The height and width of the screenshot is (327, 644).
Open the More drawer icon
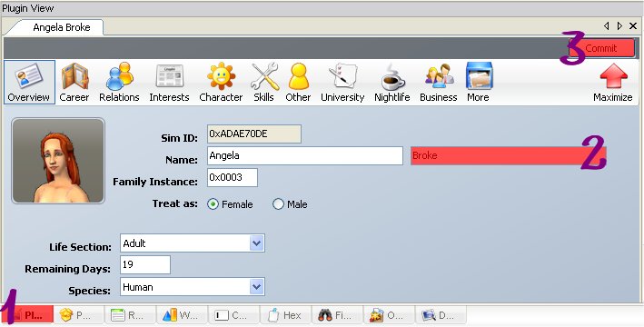[x=479, y=82]
